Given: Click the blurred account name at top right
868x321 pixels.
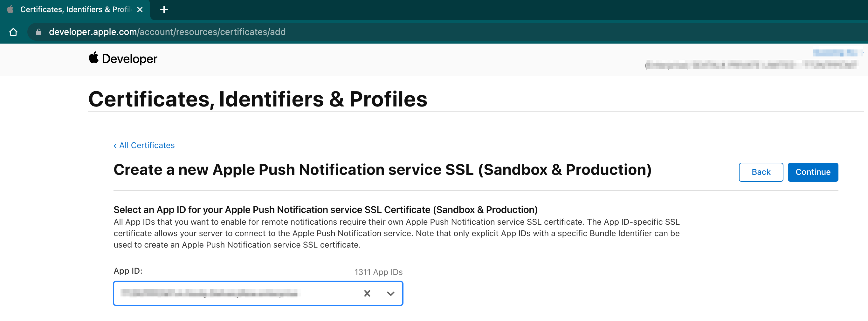Looking at the screenshot, I should click(x=835, y=52).
